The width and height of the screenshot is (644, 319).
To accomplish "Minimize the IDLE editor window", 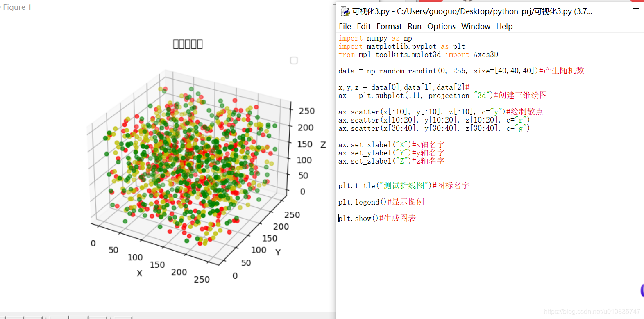I will point(608,11).
